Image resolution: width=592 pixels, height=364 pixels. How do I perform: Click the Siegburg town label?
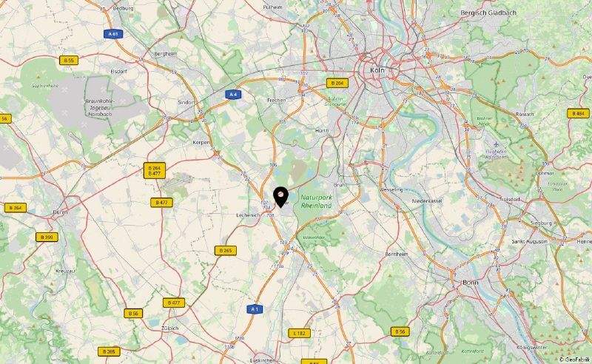(541, 223)
